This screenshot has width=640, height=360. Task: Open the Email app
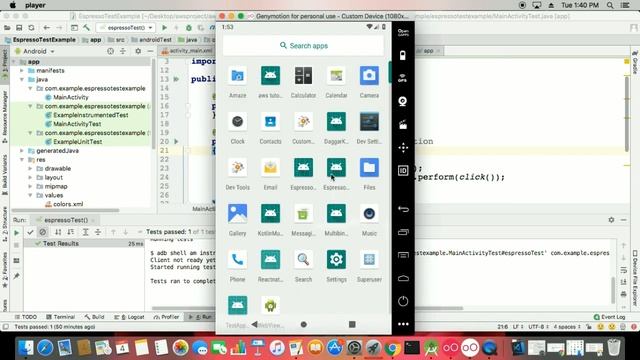(270, 168)
